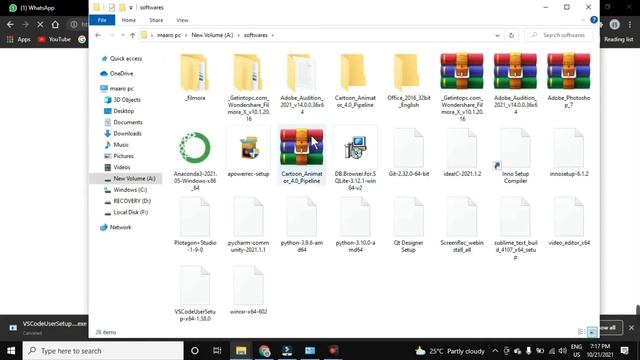Select the ScreenRec_webinstall_all file

click(x=462, y=225)
